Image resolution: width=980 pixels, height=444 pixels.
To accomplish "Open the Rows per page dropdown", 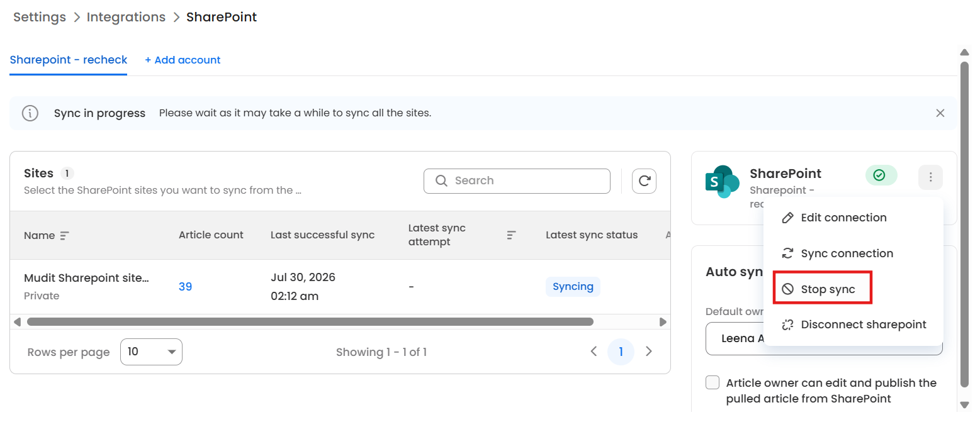I will click(x=151, y=352).
